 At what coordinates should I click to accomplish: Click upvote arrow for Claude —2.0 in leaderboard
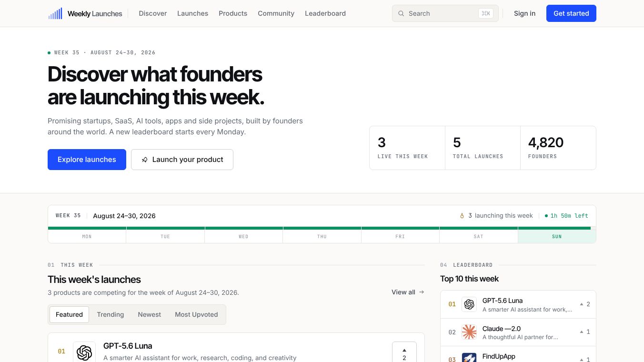pyautogui.click(x=582, y=332)
